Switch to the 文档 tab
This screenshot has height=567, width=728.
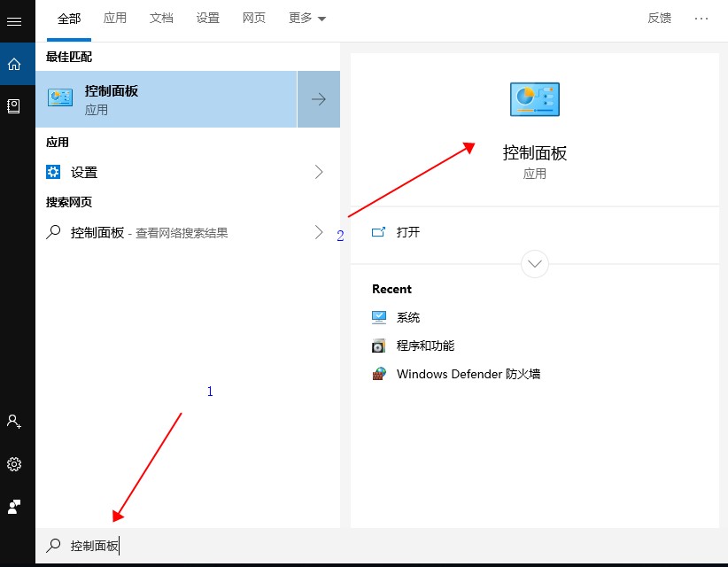point(161,19)
